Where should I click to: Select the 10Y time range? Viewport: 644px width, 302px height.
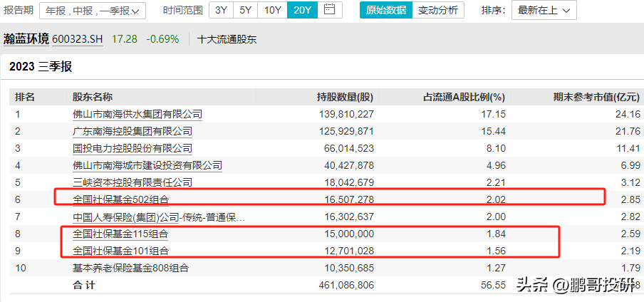272,10
